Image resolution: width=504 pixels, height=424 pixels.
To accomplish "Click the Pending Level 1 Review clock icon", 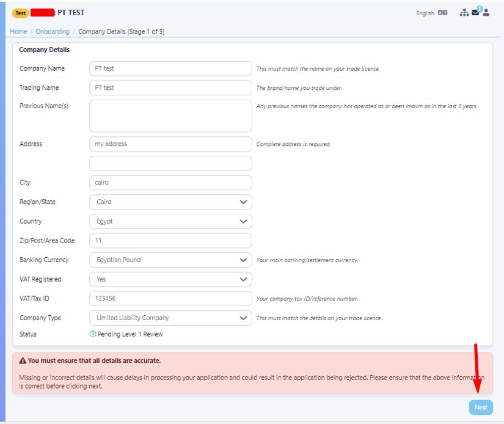I will (93, 334).
